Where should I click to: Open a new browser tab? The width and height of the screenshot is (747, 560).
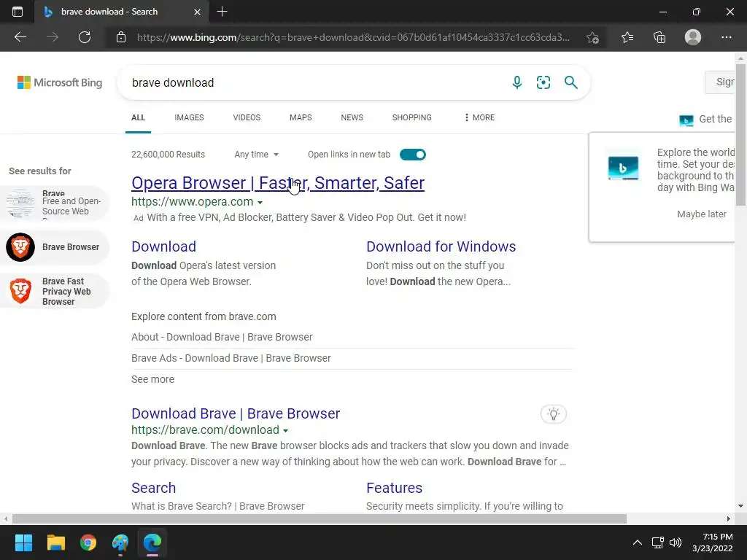222,12
